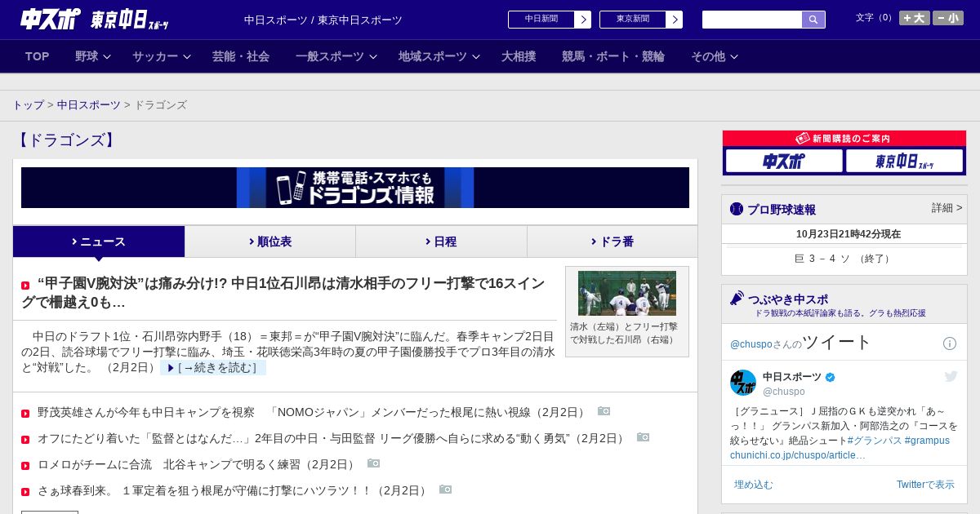
Task: Click the Twitter bird icon
Action: (x=951, y=376)
